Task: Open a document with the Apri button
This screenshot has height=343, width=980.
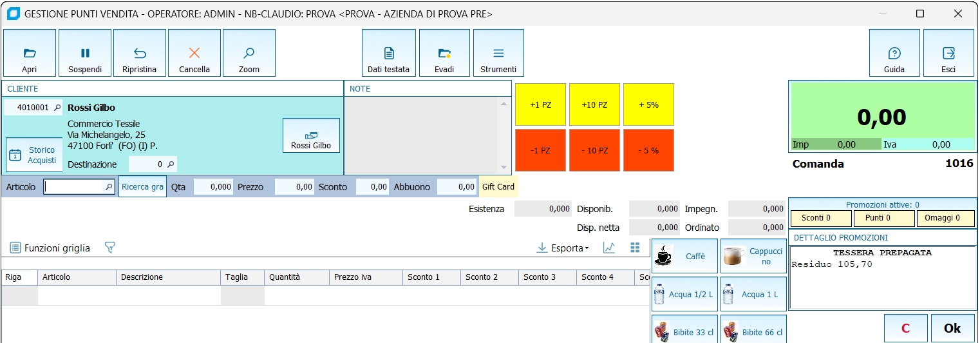Action: click(30, 53)
